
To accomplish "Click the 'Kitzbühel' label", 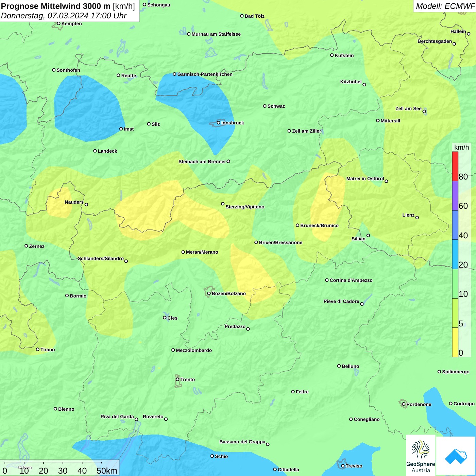I will click(351, 82).
